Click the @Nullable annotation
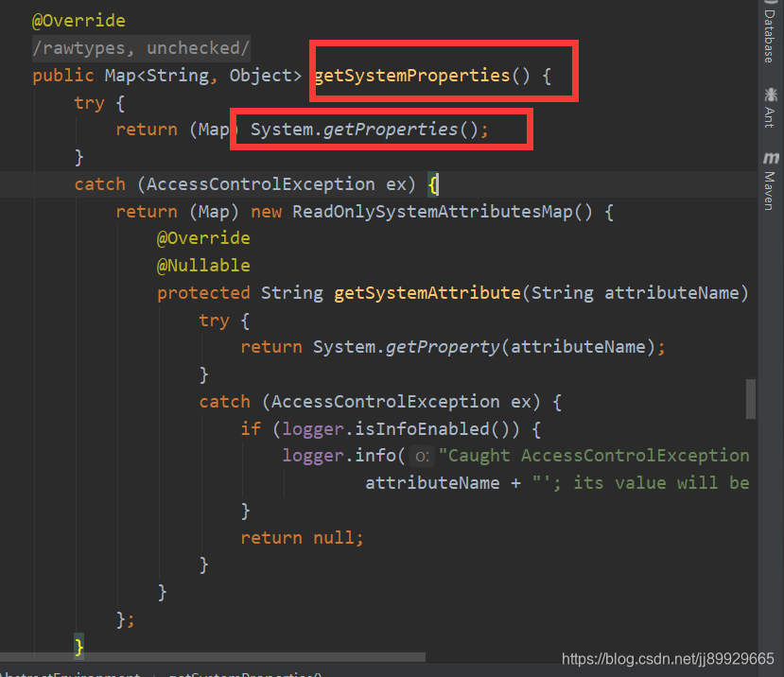The width and height of the screenshot is (784, 677). (x=203, y=266)
